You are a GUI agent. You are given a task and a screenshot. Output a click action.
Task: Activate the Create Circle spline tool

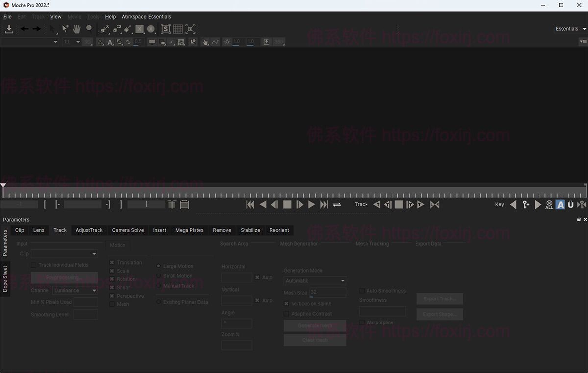pyautogui.click(x=151, y=28)
